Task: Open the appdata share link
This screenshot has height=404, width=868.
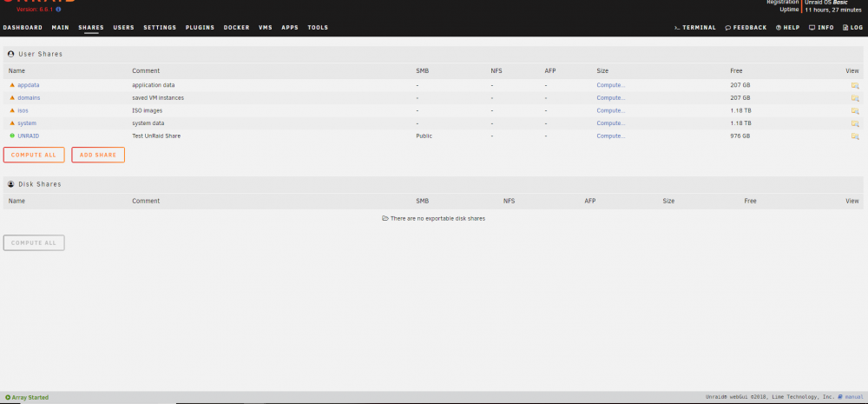Action: 29,85
